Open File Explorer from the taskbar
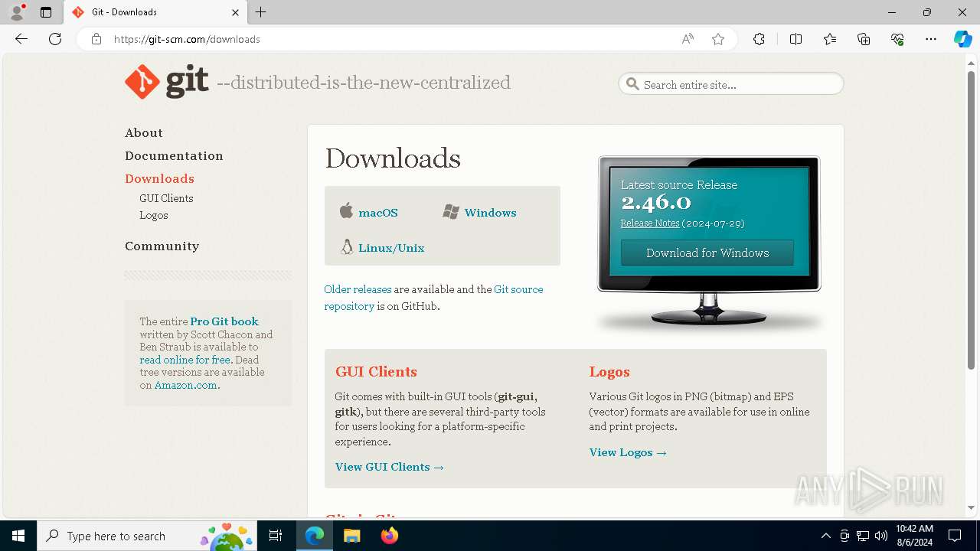Viewport: 980px width, 551px height. 351,536
